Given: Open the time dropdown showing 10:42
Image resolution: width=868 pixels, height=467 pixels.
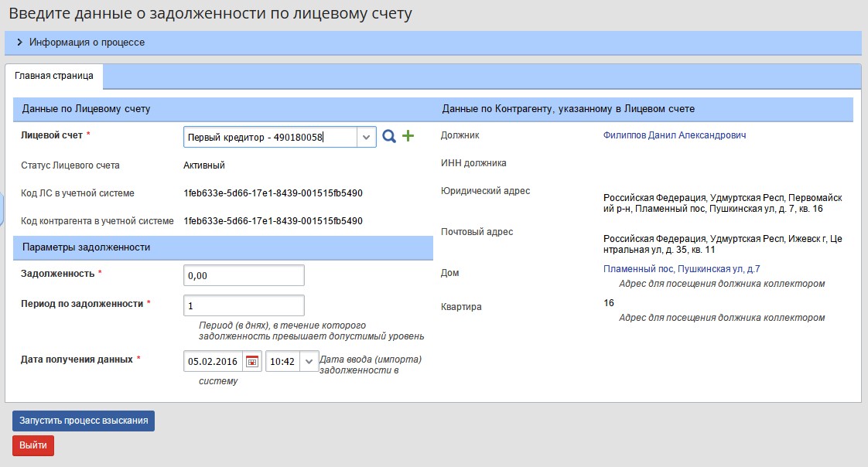Looking at the screenshot, I should 309,361.
